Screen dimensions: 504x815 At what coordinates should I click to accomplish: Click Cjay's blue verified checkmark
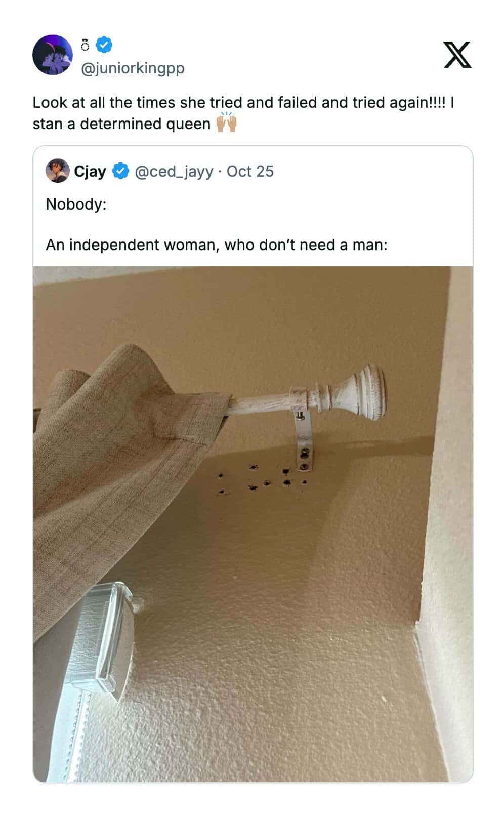tap(120, 171)
